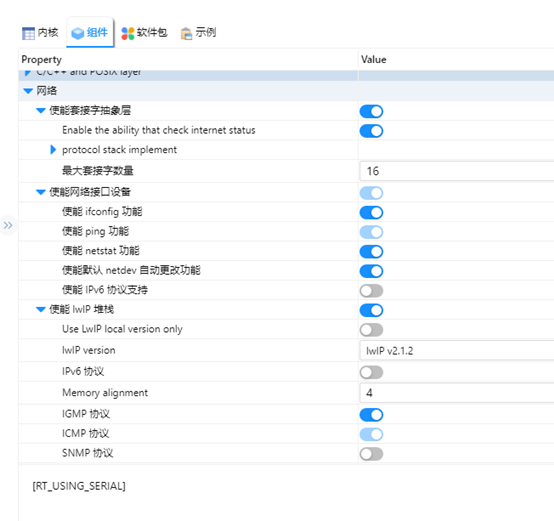The width and height of the screenshot is (554, 521).
Task: Select the IGMP 协议 row label
Action: click(86, 414)
